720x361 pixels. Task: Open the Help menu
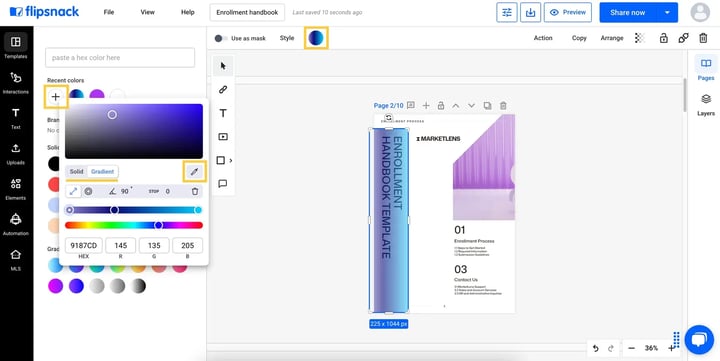188,12
